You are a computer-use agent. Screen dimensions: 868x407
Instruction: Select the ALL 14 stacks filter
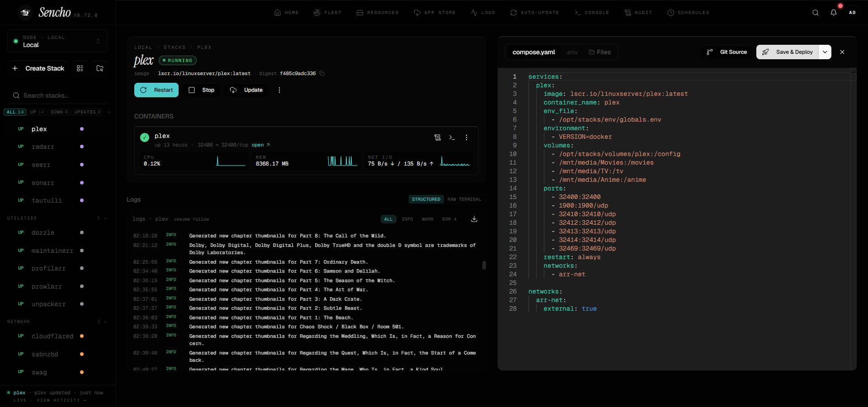(x=15, y=112)
